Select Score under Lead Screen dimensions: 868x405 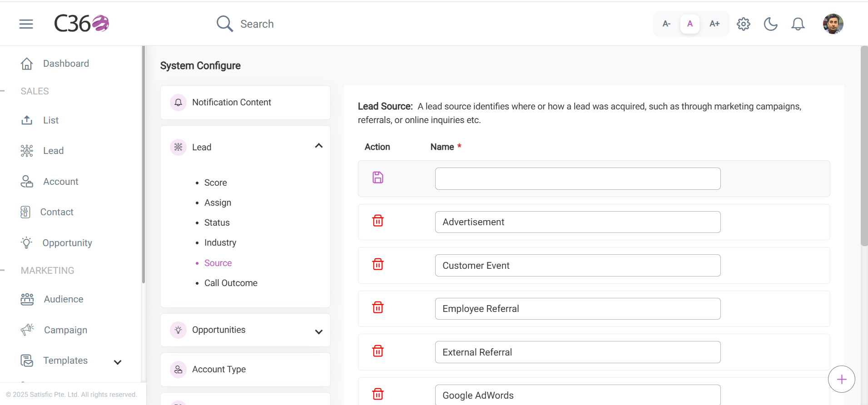coord(216,183)
